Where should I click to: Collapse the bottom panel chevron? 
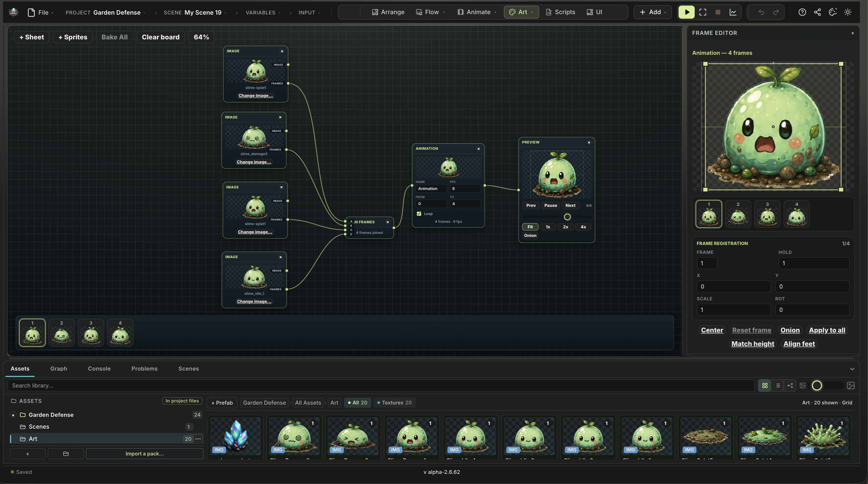(852, 369)
